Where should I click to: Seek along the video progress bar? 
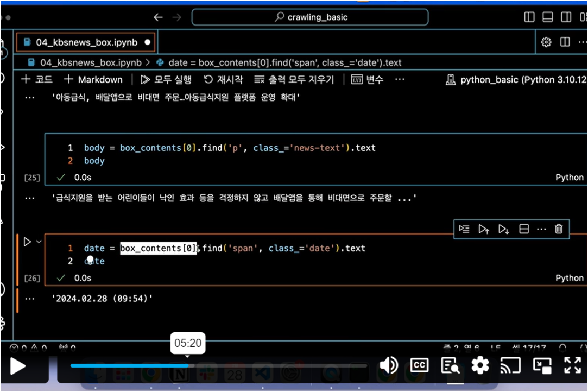click(219, 365)
